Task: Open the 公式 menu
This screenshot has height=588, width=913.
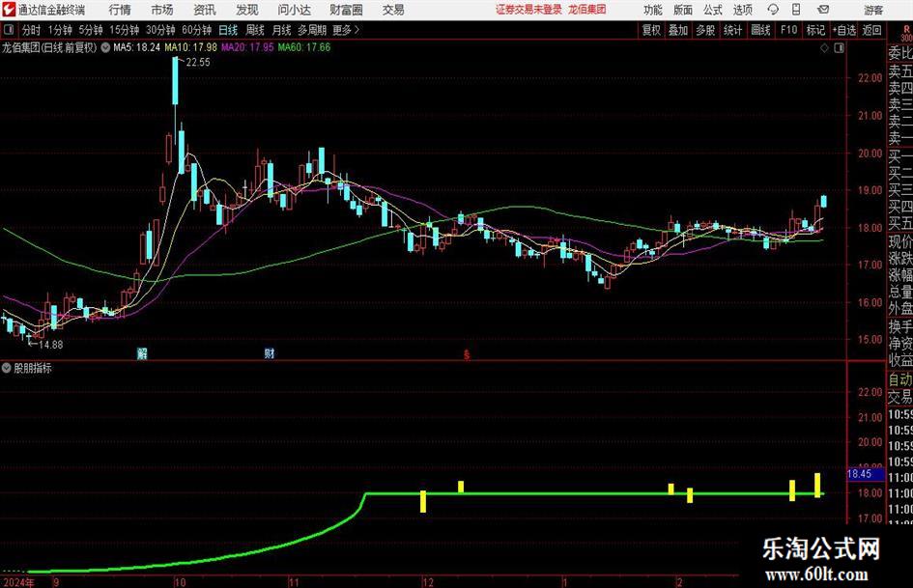Action: (713, 10)
